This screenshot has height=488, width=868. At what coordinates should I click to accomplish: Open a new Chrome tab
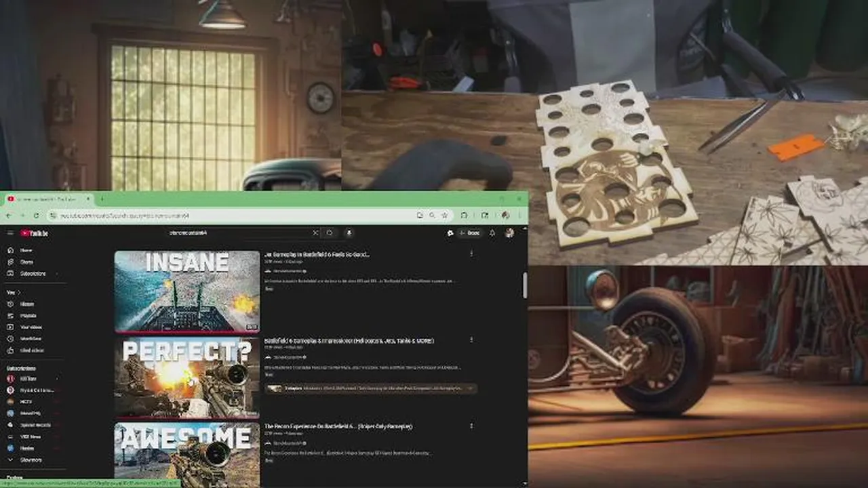pyautogui.click(x=102, y=199)
